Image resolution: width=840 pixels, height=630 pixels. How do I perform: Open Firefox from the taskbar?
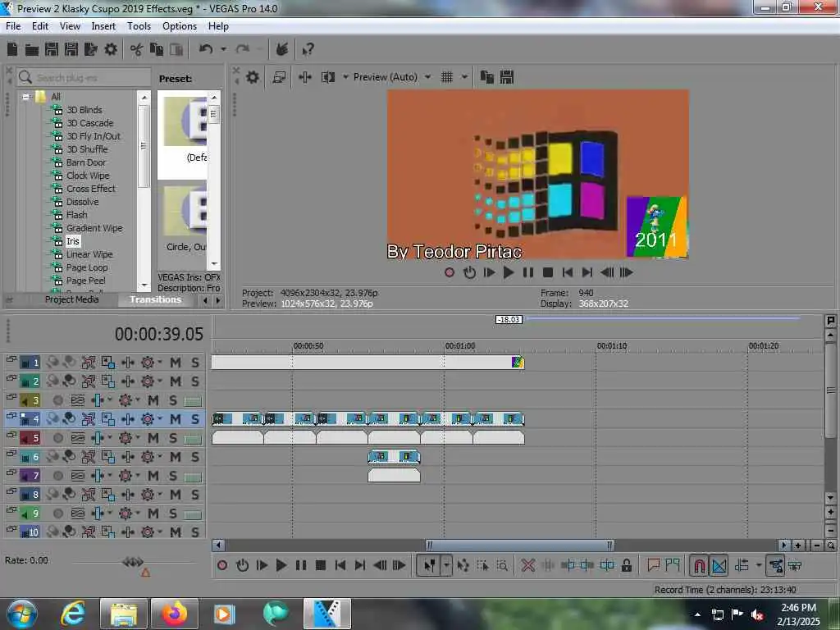[175, 614]
